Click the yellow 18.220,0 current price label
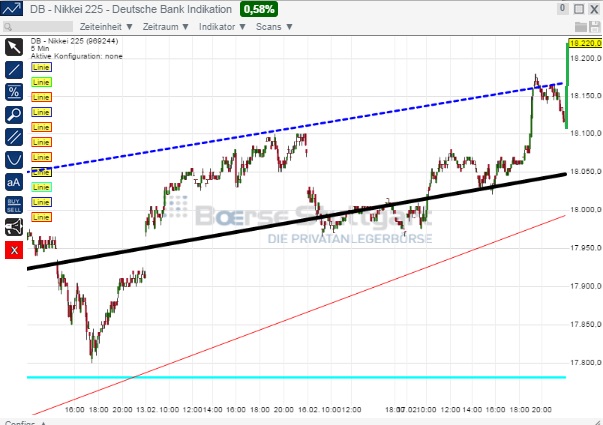This screenshot has height=425, width=603. click(585, 43)
